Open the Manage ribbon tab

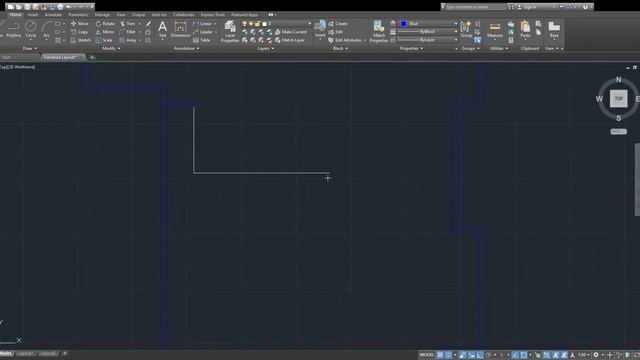pyautogui.click(x=102, y=15)
